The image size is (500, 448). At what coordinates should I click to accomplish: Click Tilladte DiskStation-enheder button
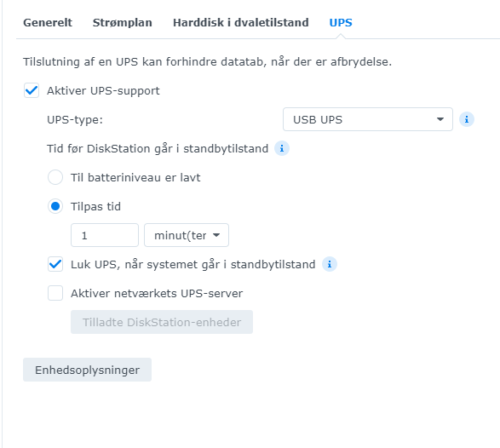(x=162, y=322)
